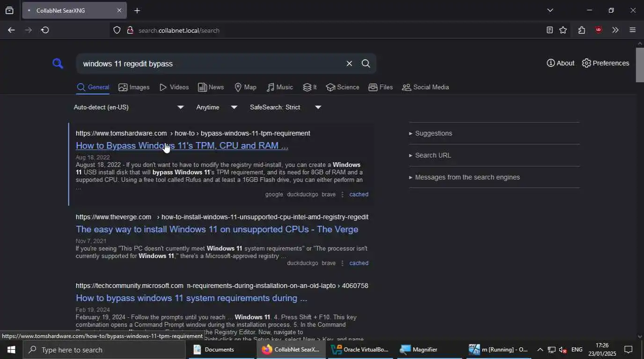The height and width of the screenshot is (359, 644).
Task: Submit search with the magnifier button
Action: pyautogui.click(x=366, y=64)
